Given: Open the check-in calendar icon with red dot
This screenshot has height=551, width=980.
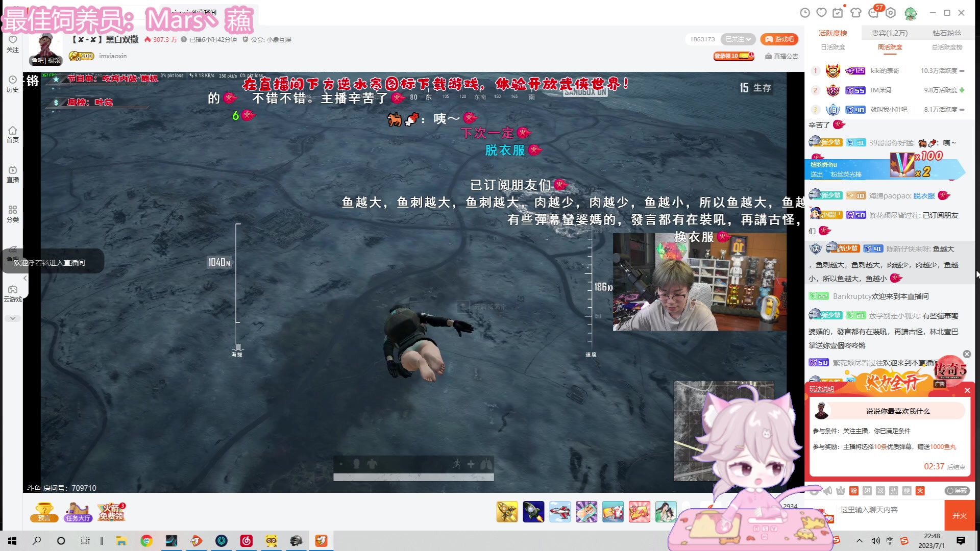Looking at the screenshot, I should [839, 13].
